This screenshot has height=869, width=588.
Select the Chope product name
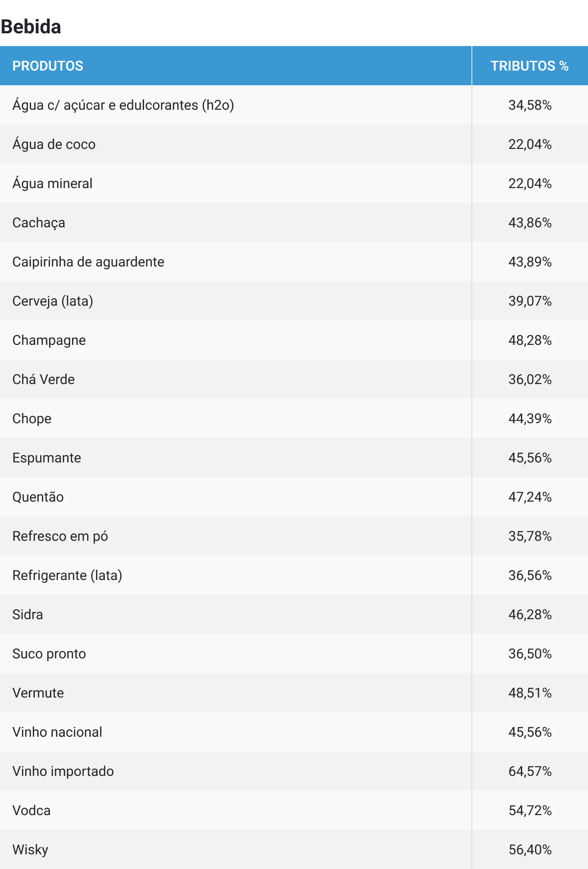tap(32, 419)
